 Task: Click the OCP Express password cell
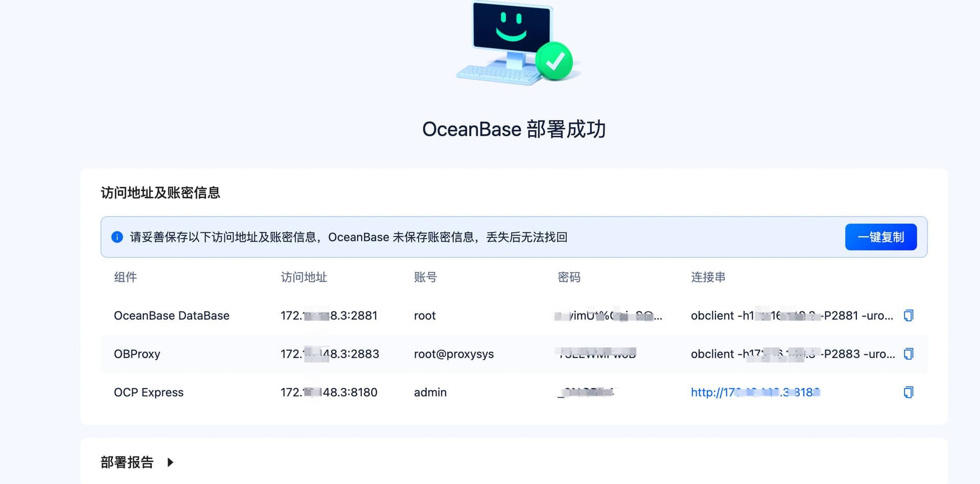[x=586, y=392]
